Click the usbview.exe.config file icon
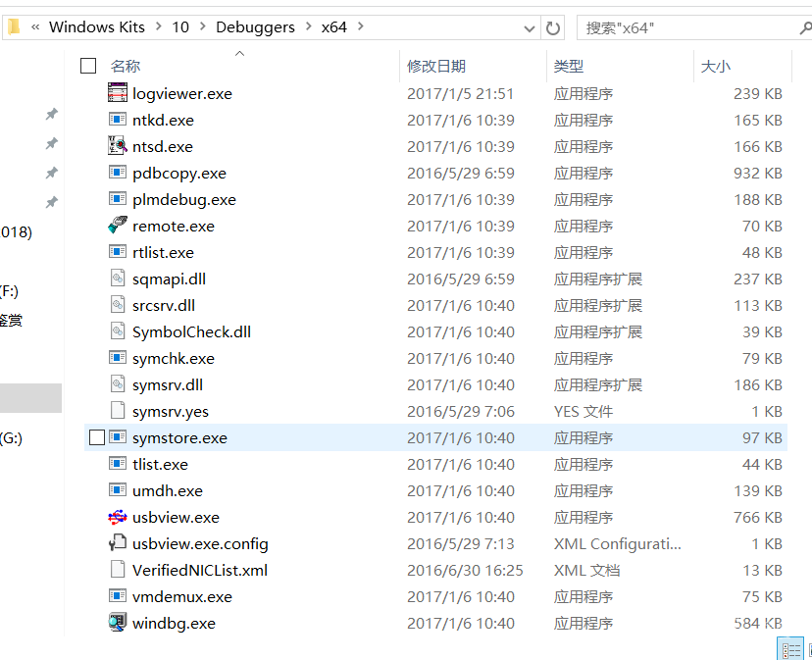Viewport: 812px width, 660px height. pos(118,542)
